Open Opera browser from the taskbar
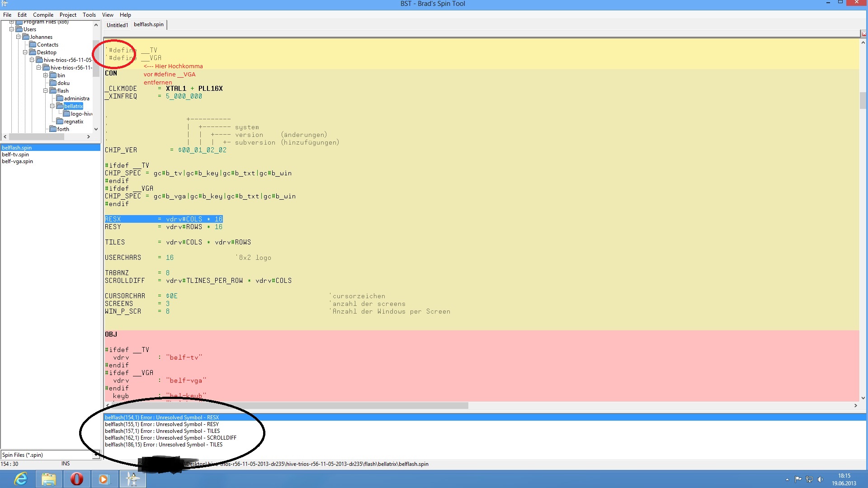 click(76, 479)
